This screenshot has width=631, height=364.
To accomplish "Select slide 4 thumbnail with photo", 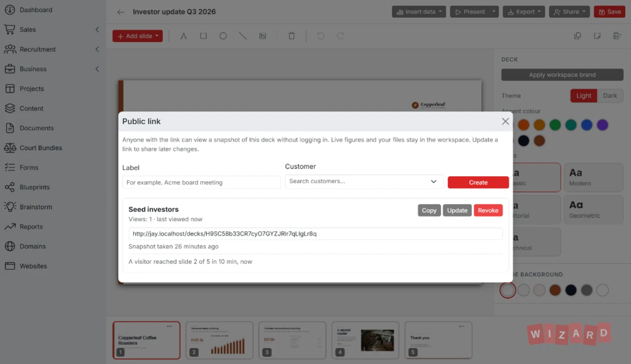I will pyautogui.click(x=365, y=340).
